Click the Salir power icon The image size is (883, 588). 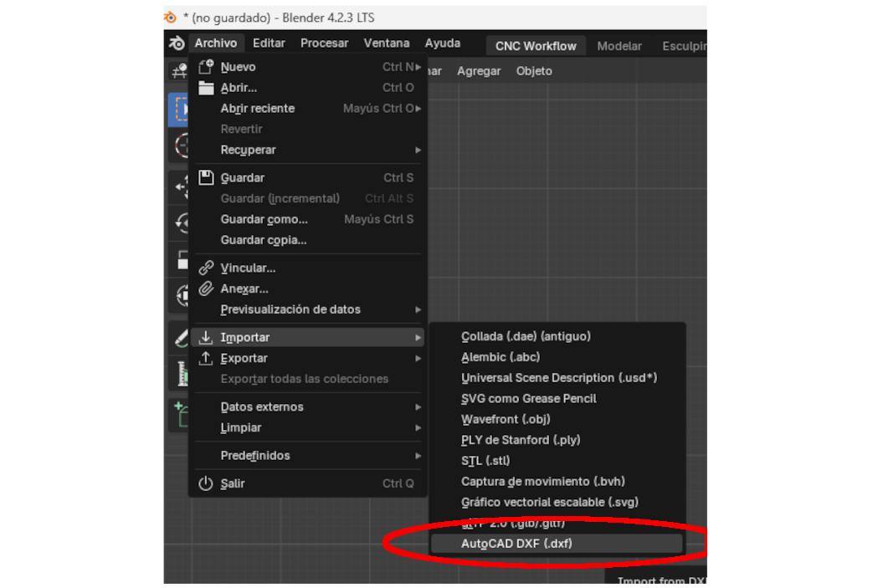click(206, 483)
